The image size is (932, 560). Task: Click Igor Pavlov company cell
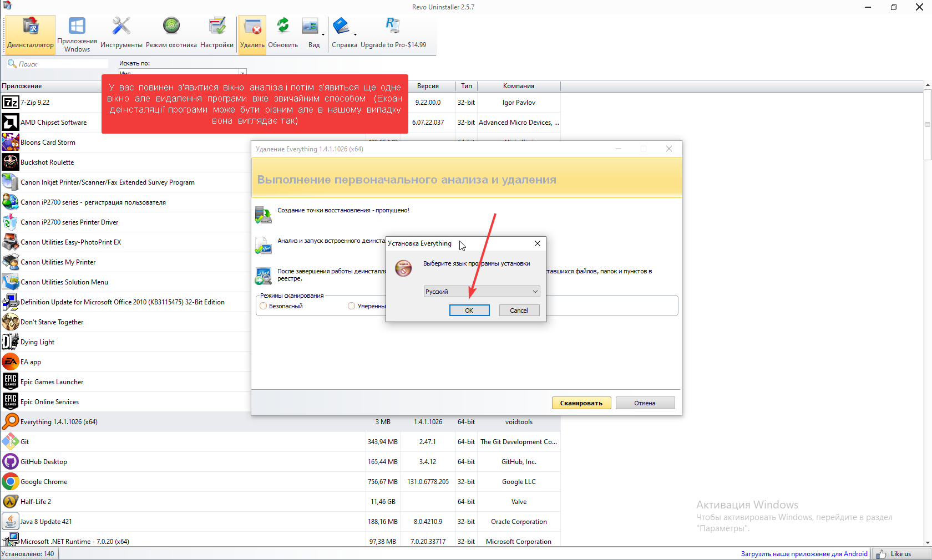(x=519, y=103)
